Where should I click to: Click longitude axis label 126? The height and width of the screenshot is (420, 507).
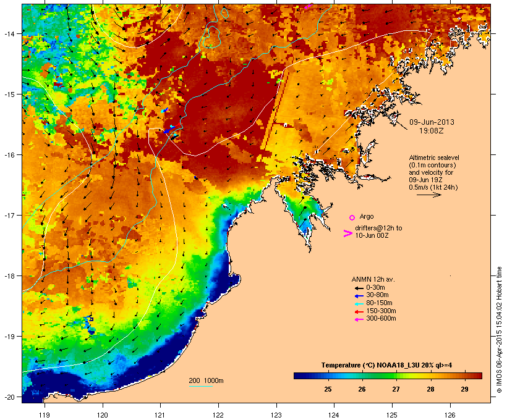coord(449,415)
